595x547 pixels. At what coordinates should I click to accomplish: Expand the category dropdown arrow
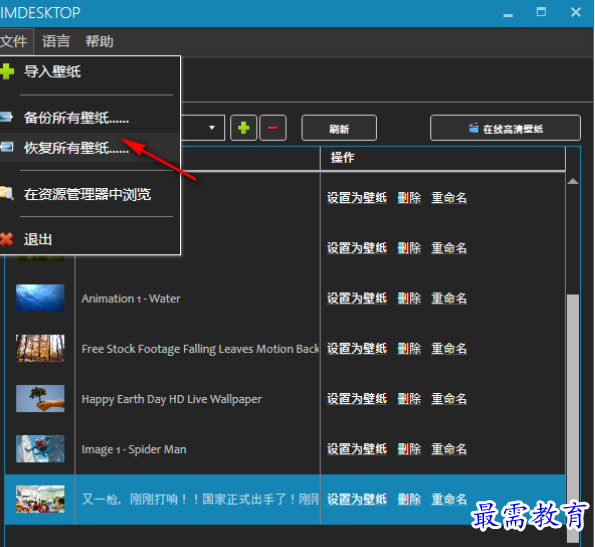click(x=212, y=128)
